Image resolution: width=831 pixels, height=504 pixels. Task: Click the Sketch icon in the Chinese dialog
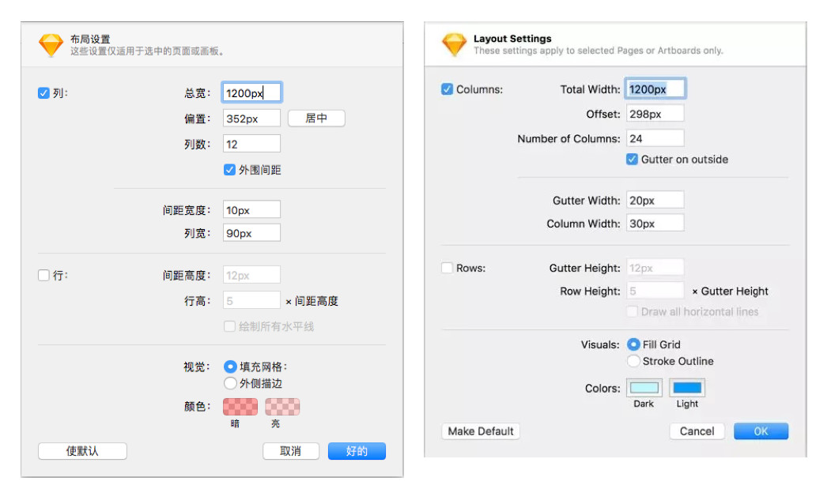pos(51,45)
